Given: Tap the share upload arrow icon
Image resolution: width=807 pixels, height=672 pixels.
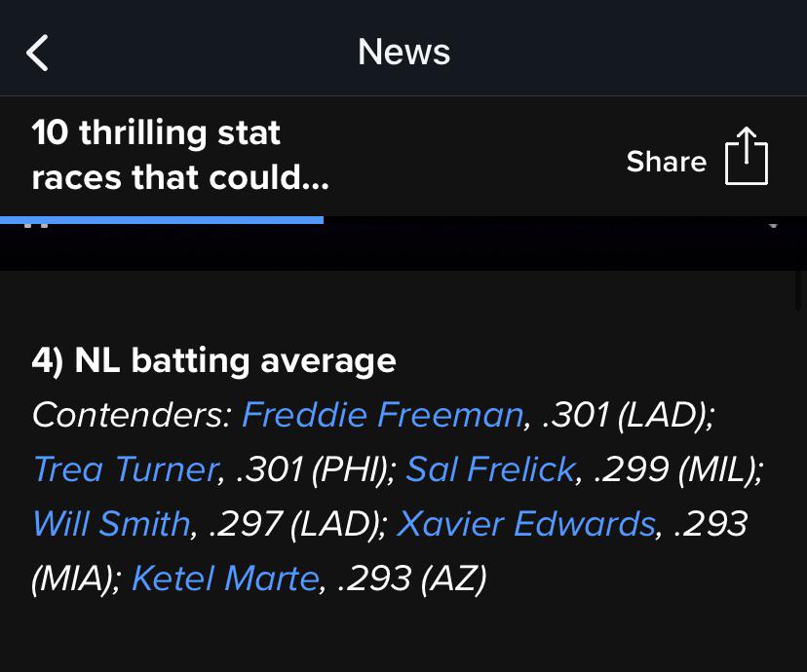Looking at the screenshot, I should tap(747, 156).
